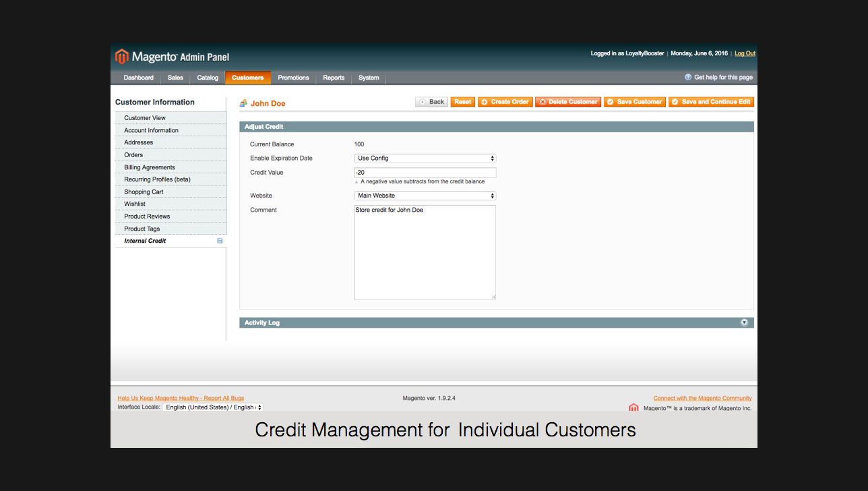Click the help question mark icon

click(688, 78)
